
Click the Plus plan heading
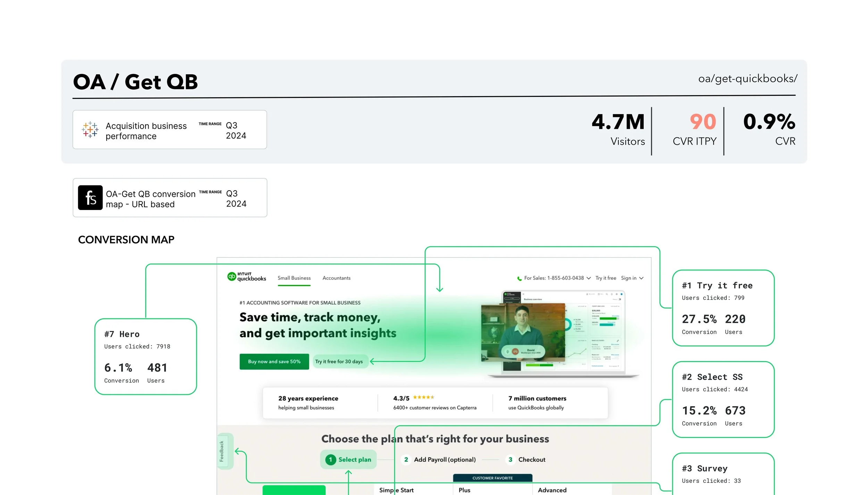(464, 490)
